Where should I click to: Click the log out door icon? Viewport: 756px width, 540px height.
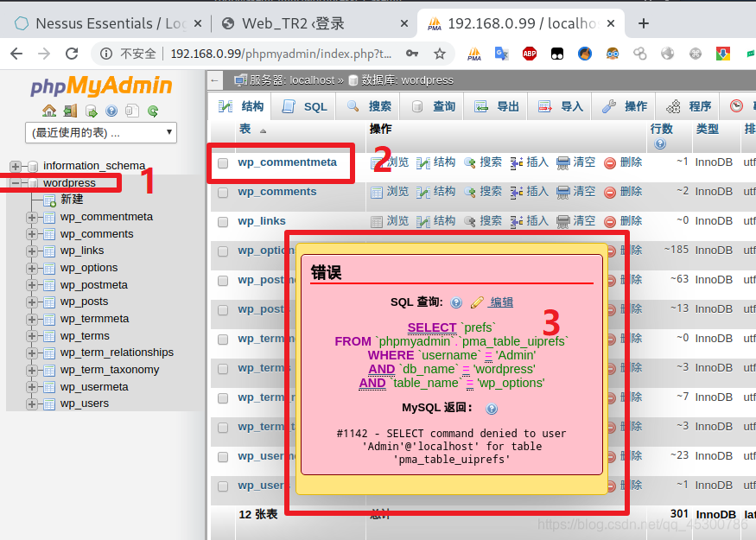tap(70, 111)
